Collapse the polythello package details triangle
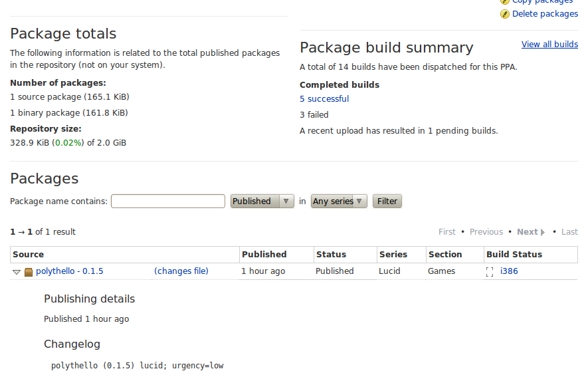The height and width of the screenshot is (381, 588). 17,272
